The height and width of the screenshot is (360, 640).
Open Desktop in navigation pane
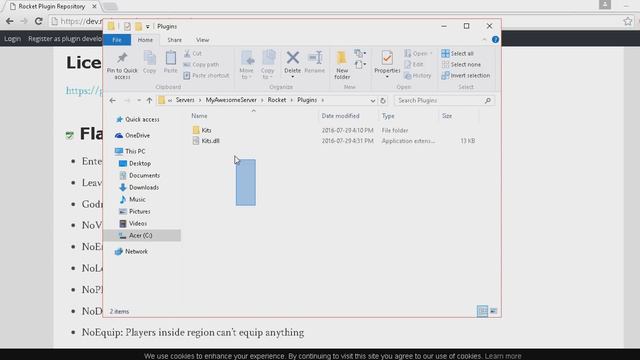(135, 163)
